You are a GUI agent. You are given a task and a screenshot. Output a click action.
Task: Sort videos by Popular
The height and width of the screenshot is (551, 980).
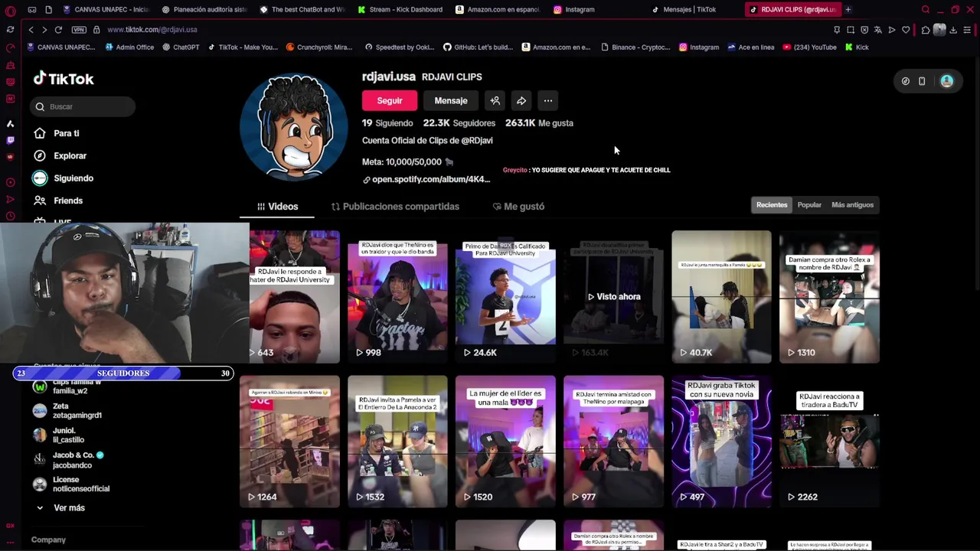pos(809,205)
